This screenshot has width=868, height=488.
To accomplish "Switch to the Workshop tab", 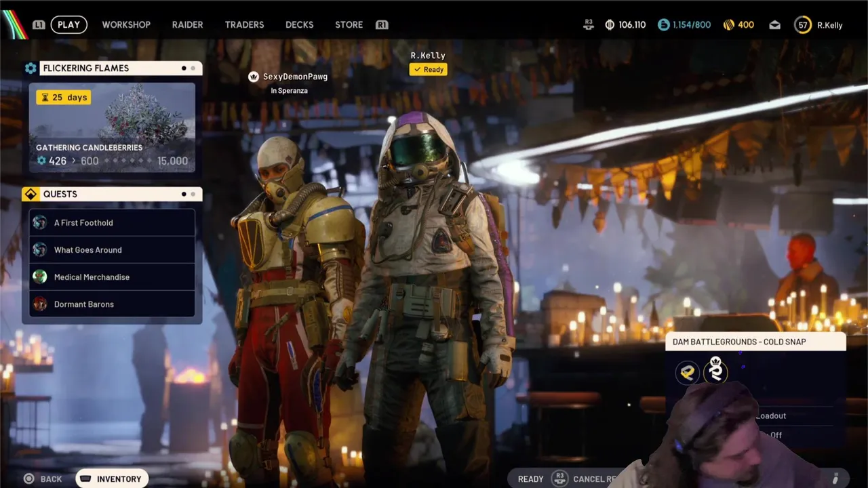I will point(126,24).
